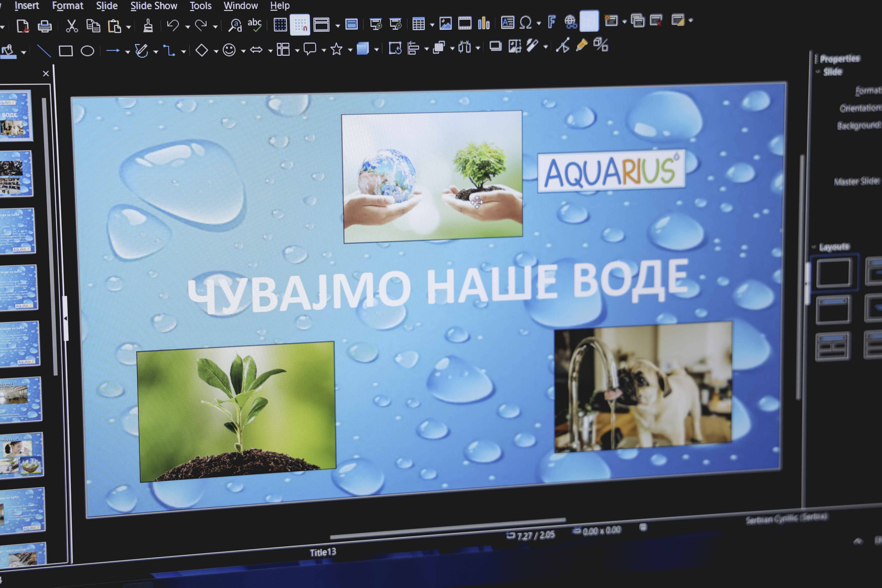
Task: Close the slide panel with X
Action: click(46, 73)
